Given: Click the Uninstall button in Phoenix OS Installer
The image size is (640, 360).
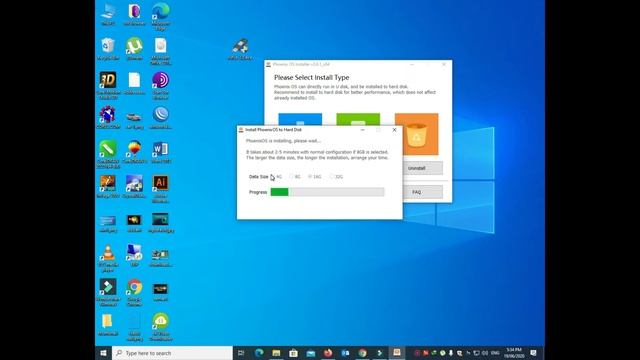Looking at the screenshot, I should (x=417, y=168).
